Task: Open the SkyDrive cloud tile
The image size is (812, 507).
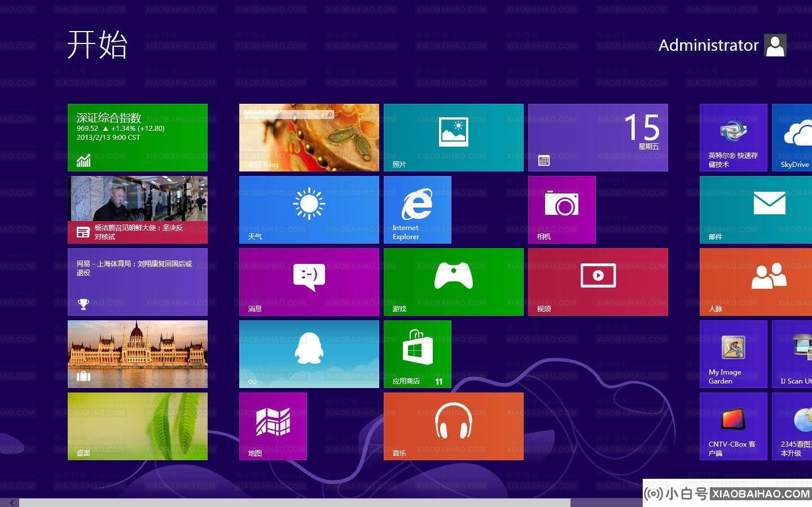Action: pos(792,138)
